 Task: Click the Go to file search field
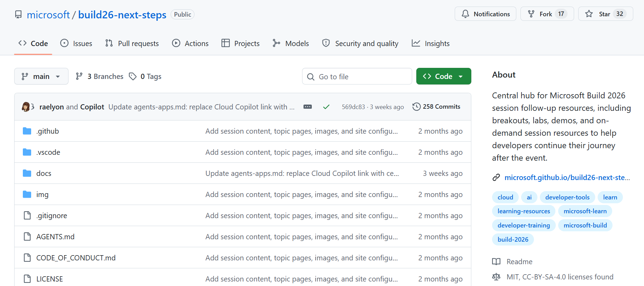point(357,76)
